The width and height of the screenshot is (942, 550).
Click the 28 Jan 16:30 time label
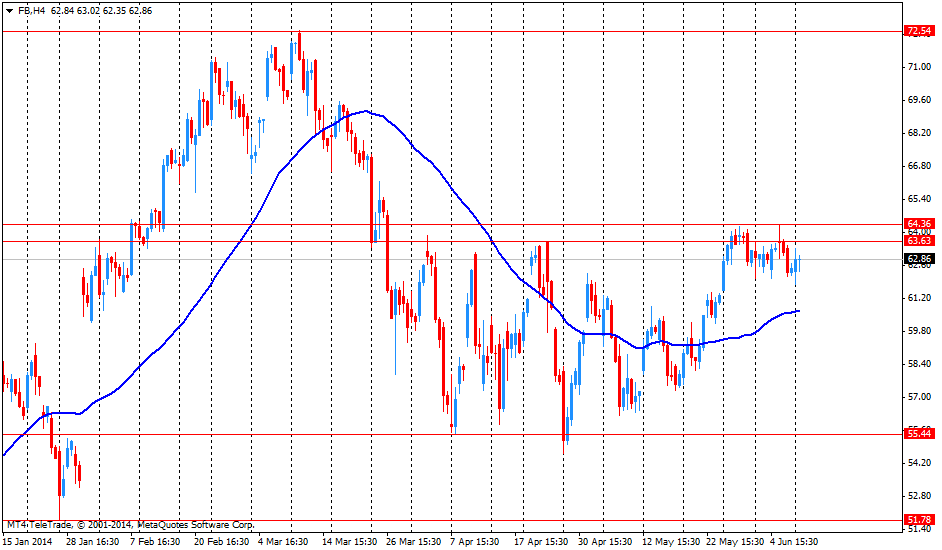(91, 542)
